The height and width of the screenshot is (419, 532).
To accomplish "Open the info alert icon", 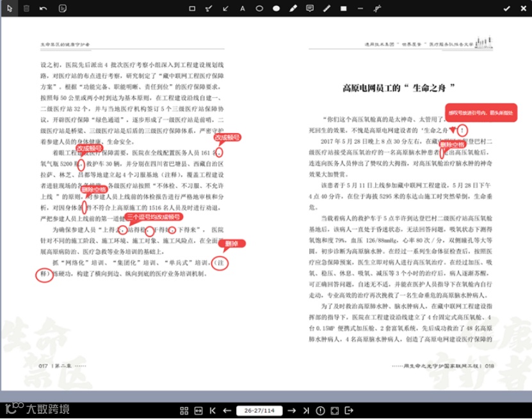I will (x=320, y=411).
